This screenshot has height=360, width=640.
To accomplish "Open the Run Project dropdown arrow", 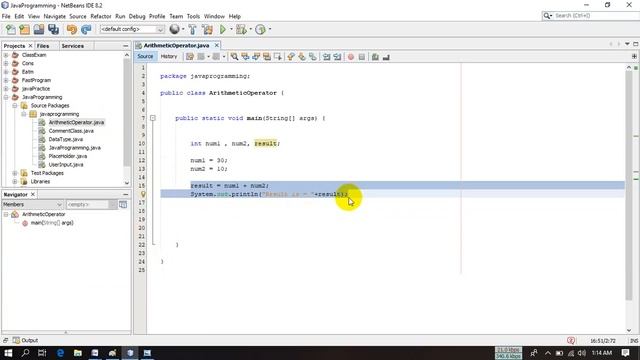I will click(231, 29).
